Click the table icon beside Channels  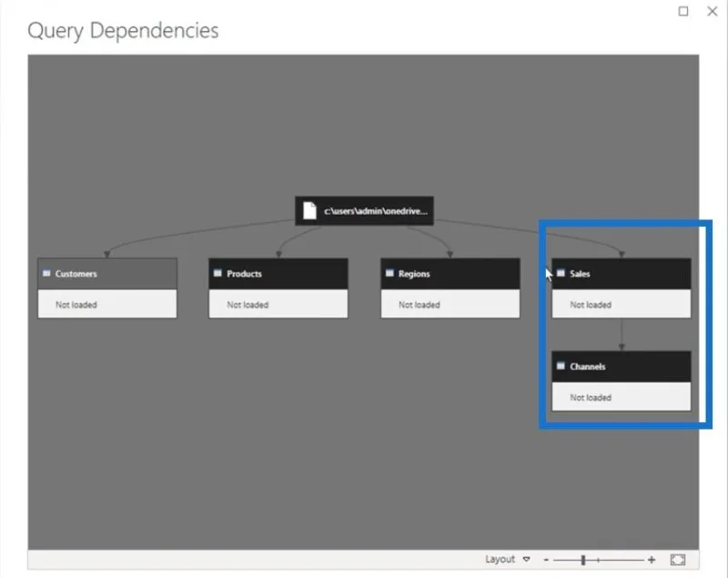[x=561, y=366]
